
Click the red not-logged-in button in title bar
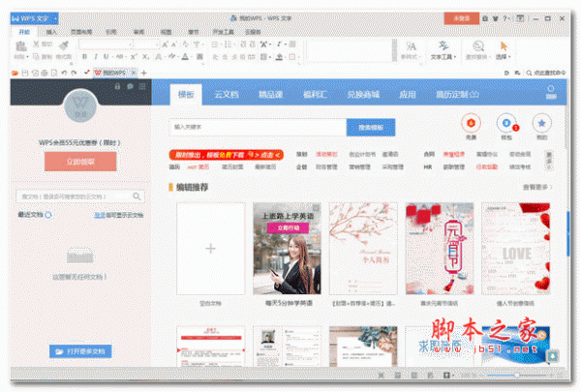462,18
